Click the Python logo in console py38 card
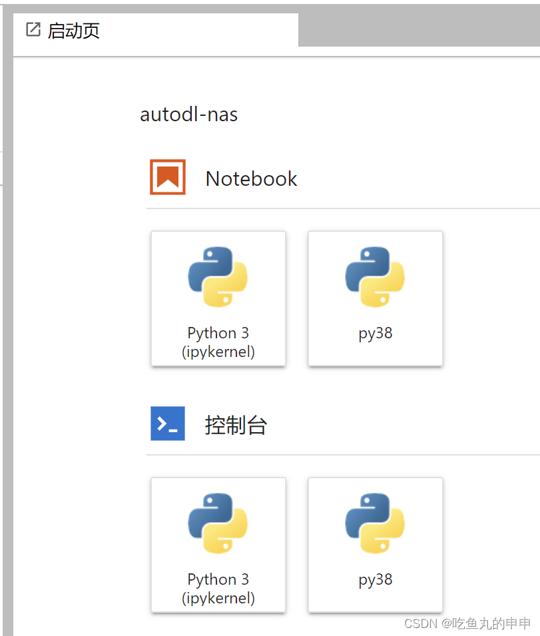This screenshot has width=540, height=636. tap(375, 523)
